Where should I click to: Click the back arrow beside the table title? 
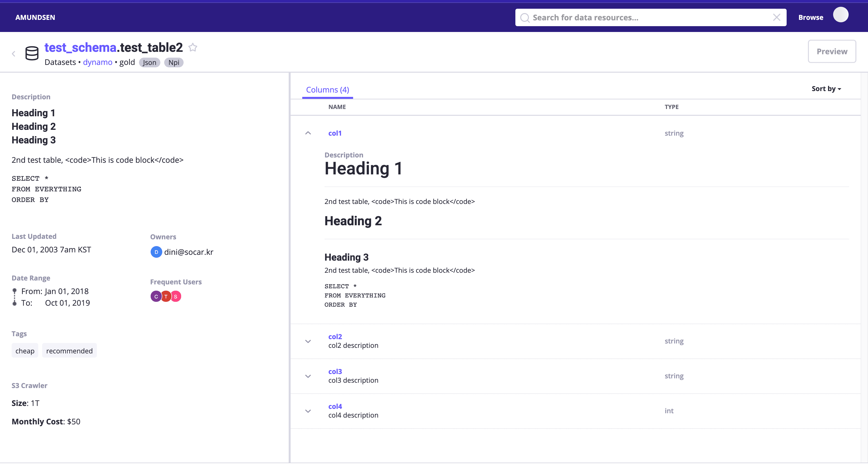click(x=14, y=54)
